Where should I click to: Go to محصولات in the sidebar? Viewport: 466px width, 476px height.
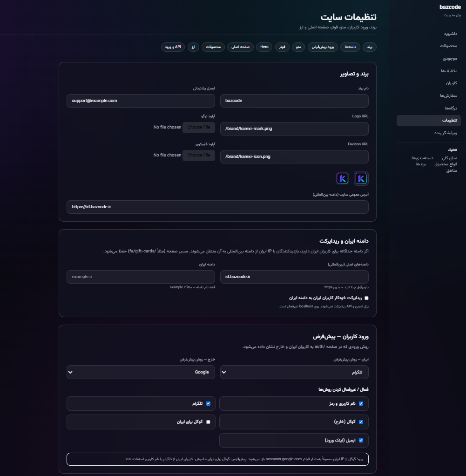[x=448, y=46]
